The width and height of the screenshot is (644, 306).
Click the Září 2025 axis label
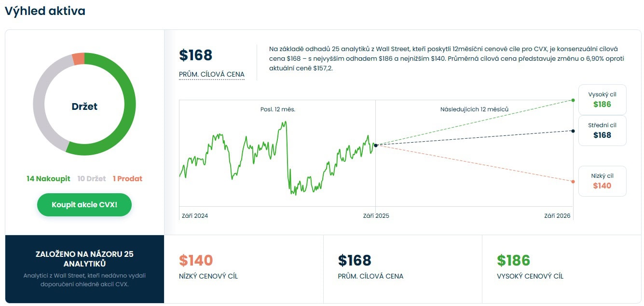pyautogui.click(x=376, y=216)
